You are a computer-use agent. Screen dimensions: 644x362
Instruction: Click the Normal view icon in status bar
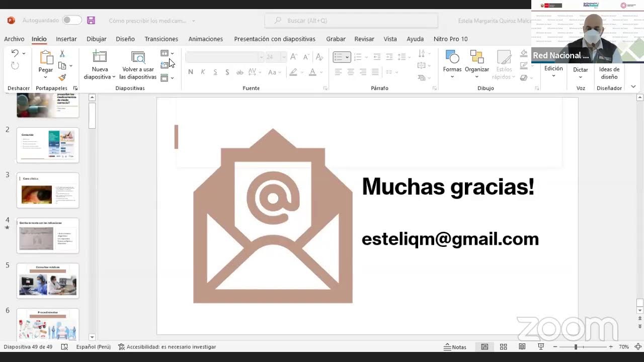485,347
